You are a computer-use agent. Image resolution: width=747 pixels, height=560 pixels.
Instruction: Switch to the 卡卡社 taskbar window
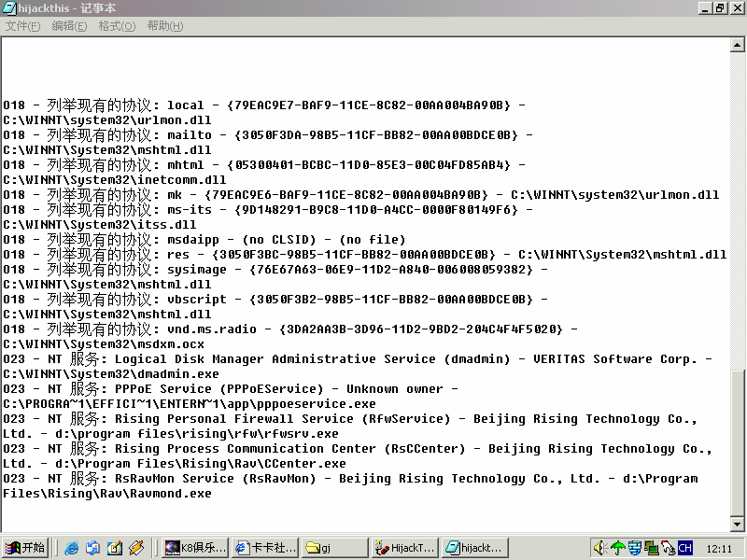click(x=265, y=548)
